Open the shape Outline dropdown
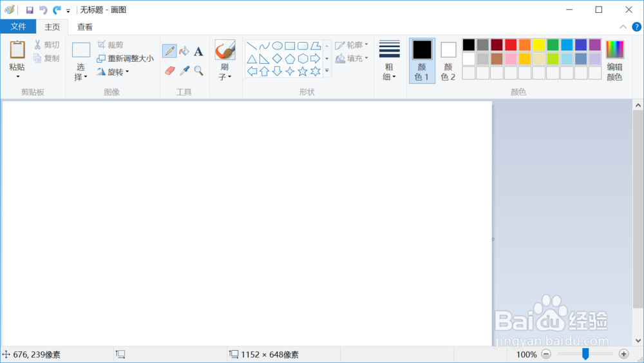The width and height of the screenshot is (644, 363). click(352, 44)
